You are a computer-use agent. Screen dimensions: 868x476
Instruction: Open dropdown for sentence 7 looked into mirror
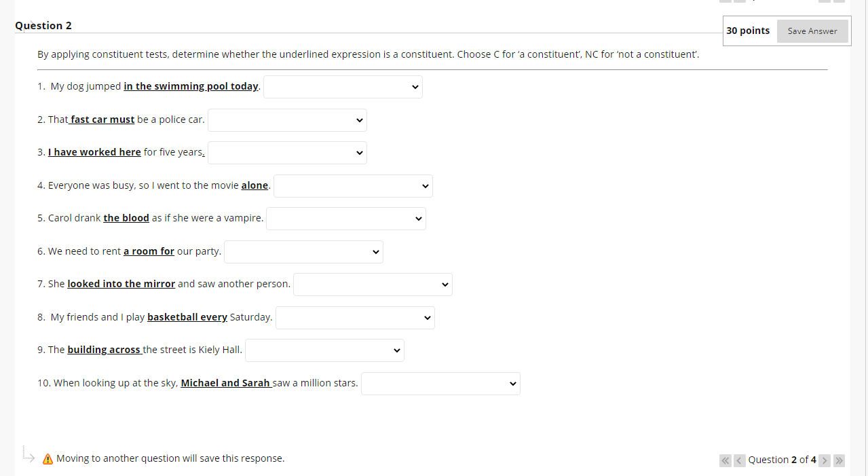(x=373, y=285)
